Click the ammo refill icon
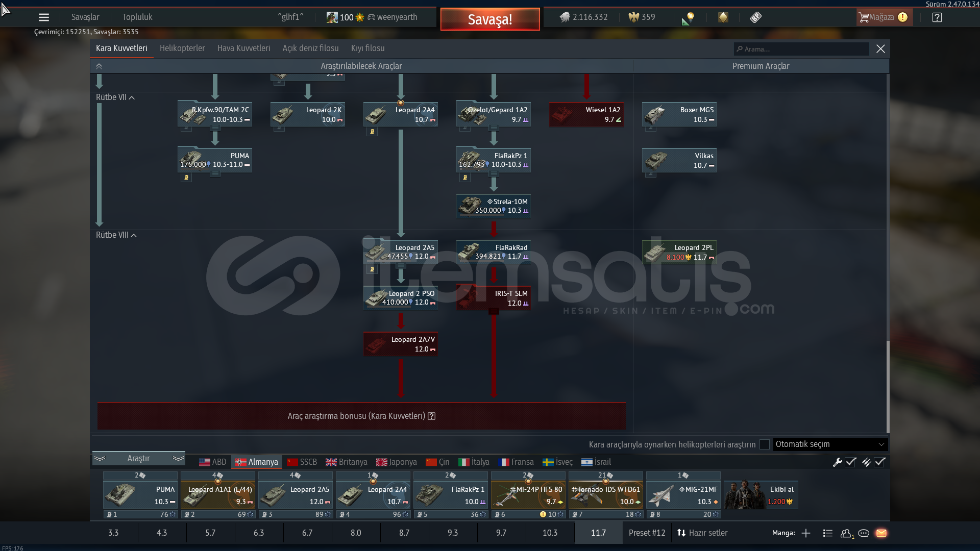 [x=866, y=462]
